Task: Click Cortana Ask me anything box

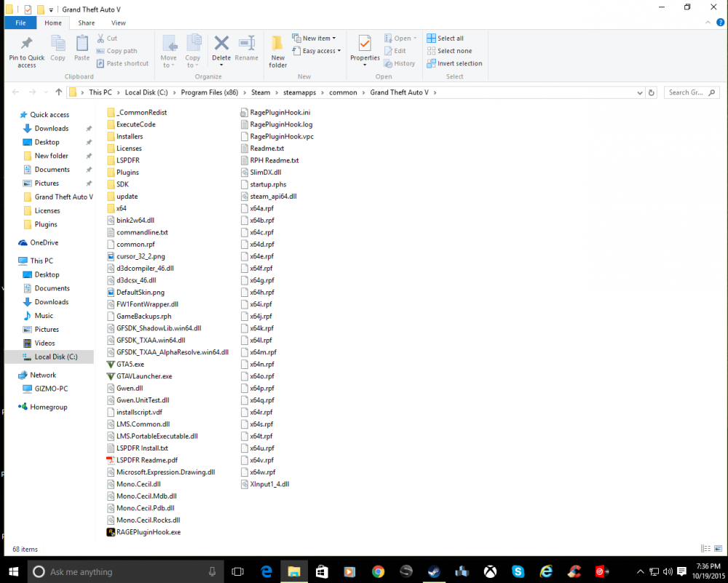Action: click(126, 571)
